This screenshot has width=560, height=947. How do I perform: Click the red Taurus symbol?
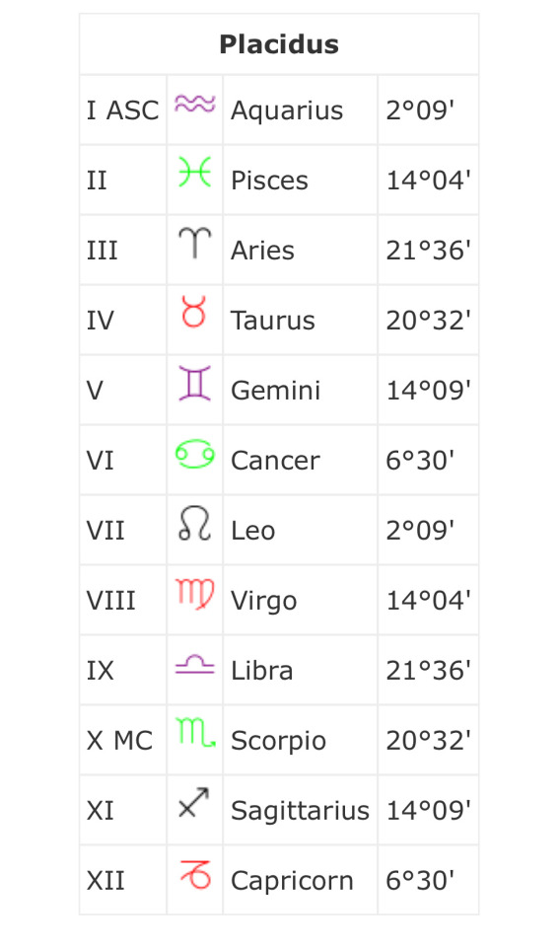193,312
